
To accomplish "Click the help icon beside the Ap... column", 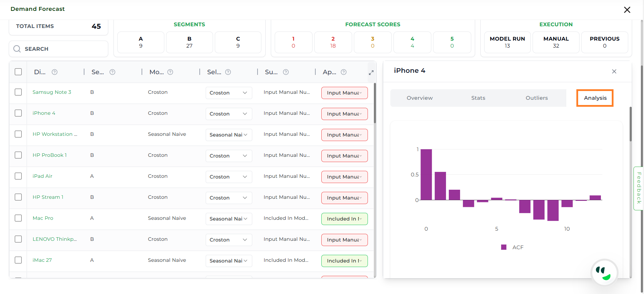I will click(344, 72).
